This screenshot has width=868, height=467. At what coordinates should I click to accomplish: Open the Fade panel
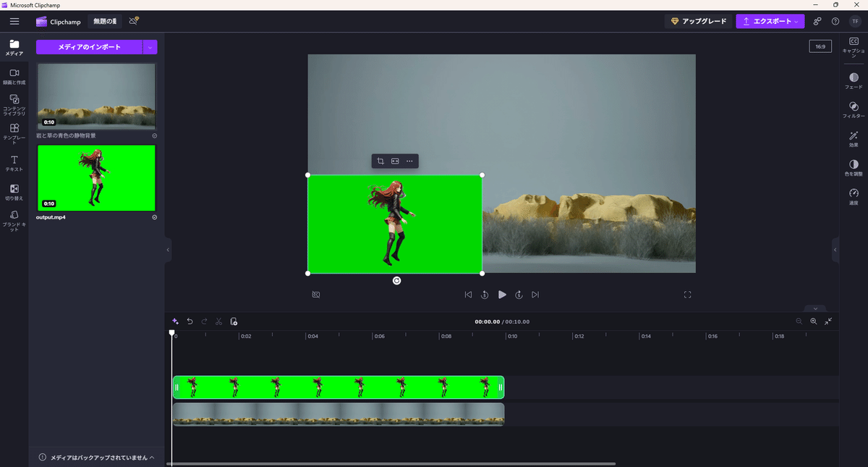pos(854,81)
